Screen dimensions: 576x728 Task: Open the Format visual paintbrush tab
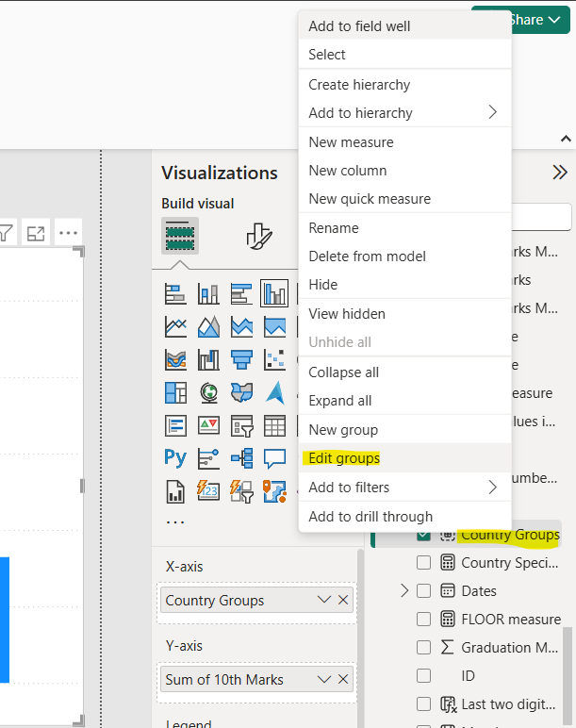[258, 237]
